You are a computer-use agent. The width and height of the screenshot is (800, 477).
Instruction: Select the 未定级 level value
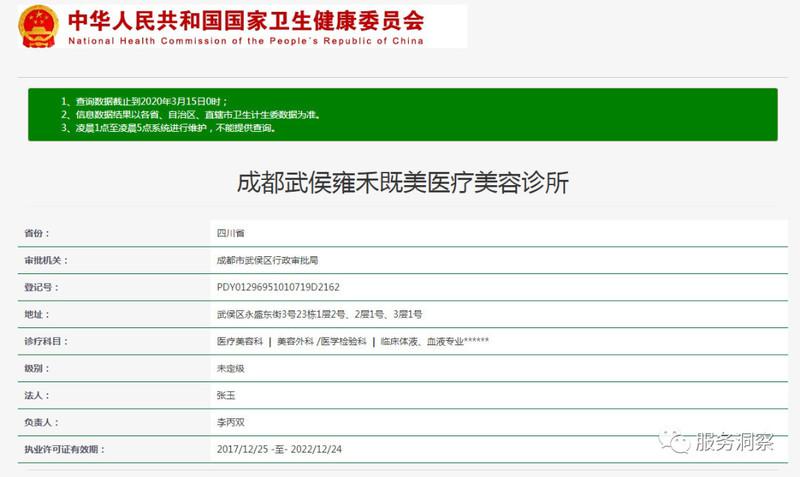[230, 368]
